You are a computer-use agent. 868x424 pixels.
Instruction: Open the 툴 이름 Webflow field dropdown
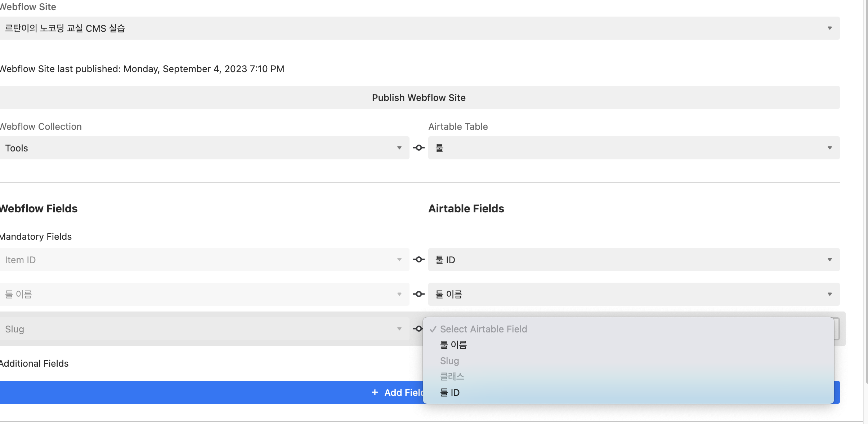205,294
